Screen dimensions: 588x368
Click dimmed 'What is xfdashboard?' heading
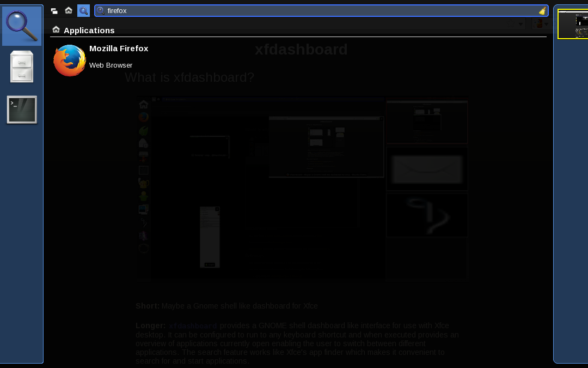pyautogui.click(x=189, y=77)
